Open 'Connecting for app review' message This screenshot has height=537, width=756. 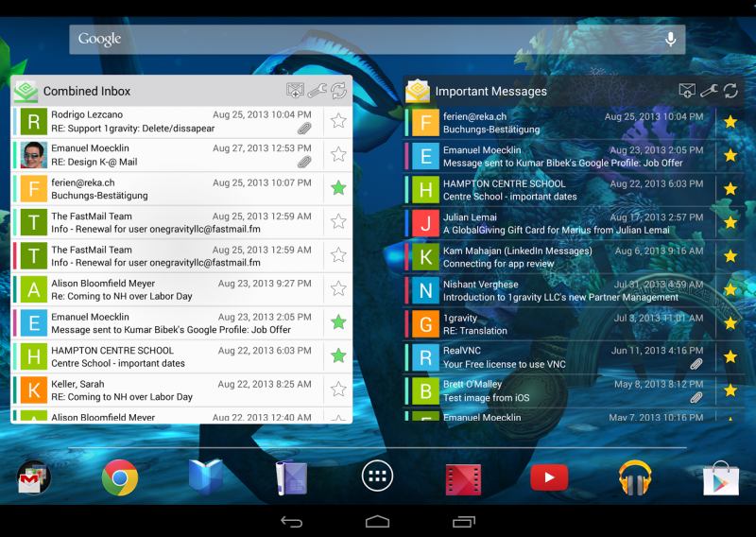[x=499, y=264]
